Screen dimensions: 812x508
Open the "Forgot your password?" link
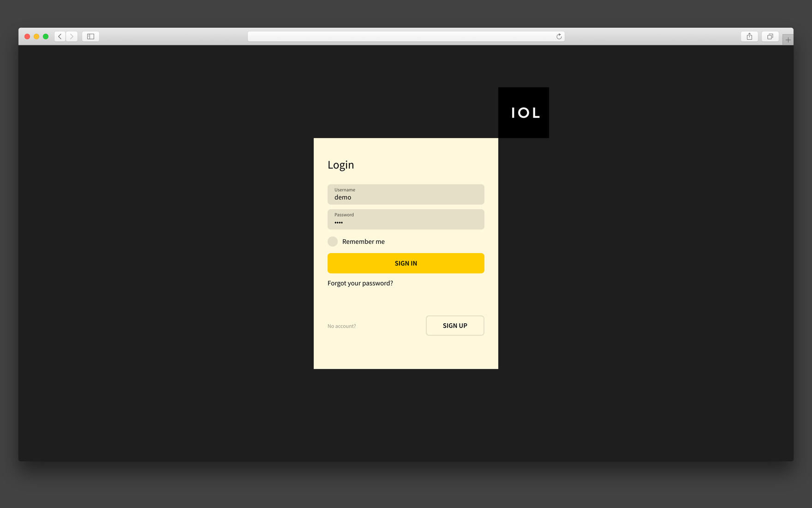[360, 283]
